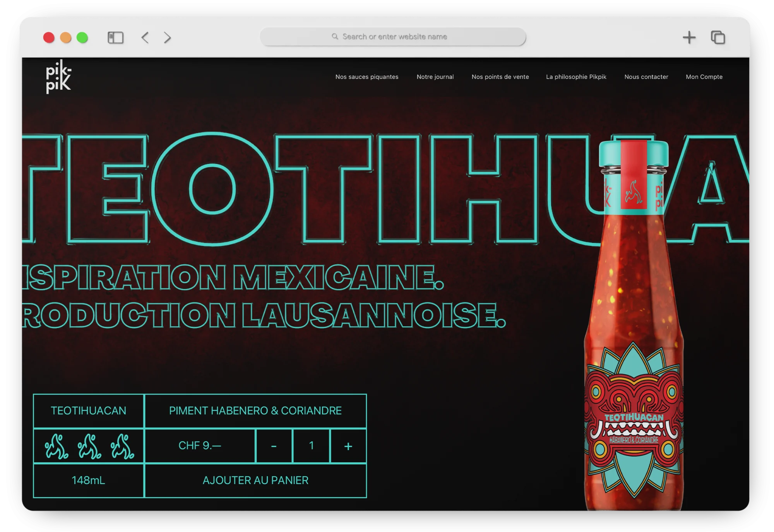Click the third flame heat icon

click(122, 446)
